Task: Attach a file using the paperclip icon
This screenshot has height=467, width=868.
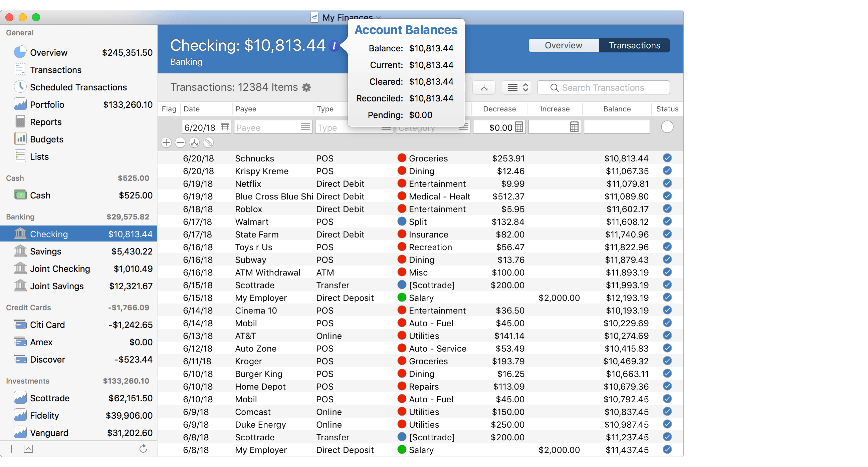Action: pos(209,143)
